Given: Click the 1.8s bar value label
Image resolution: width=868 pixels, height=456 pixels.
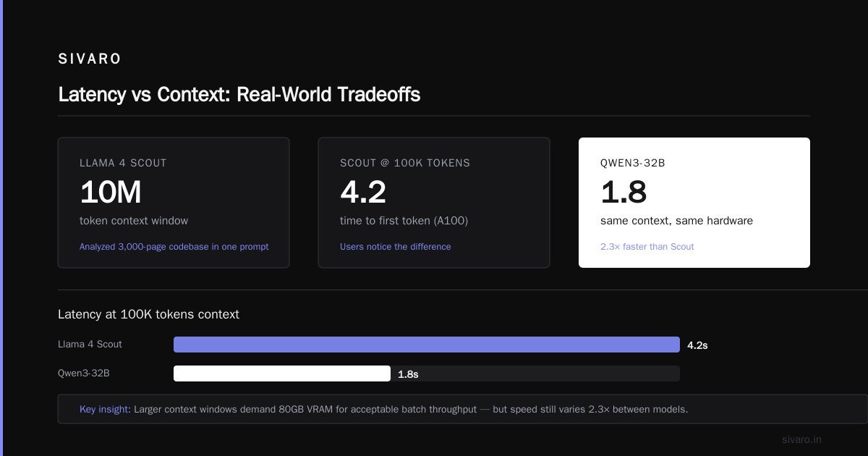Looking at the screenshot, I should coord(408,374).
